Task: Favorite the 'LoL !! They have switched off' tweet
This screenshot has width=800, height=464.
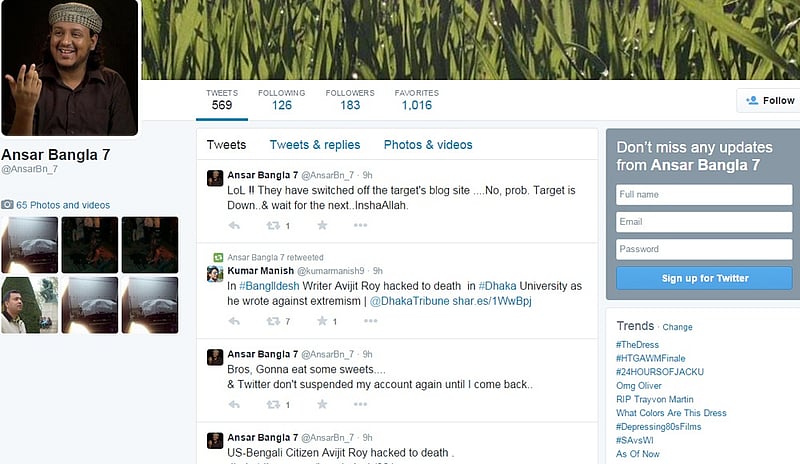Action: (x=322, y=225)
